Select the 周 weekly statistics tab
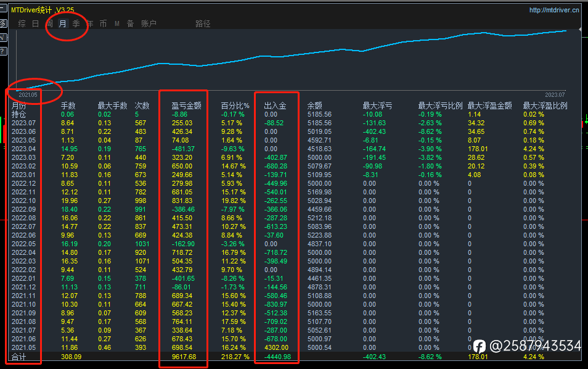This screenshot has width=588, height=369. (x=49, y=23)
